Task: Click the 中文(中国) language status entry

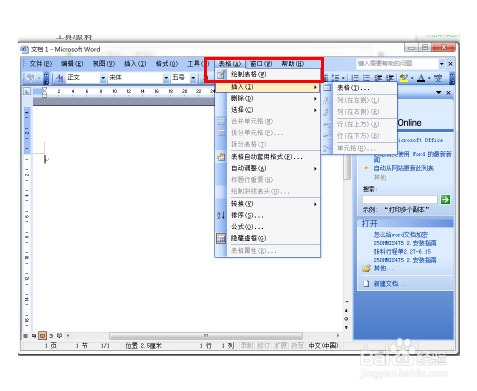Action: pyautogui.click(x=323, y=346)
